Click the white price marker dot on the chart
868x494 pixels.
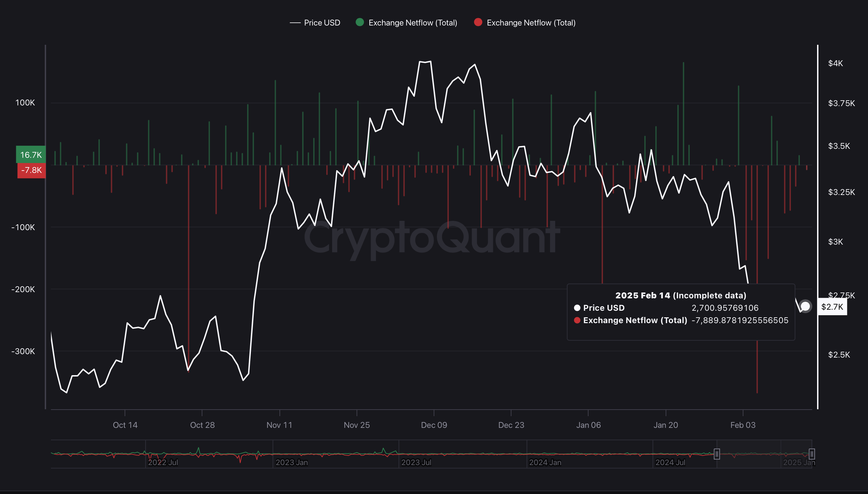pyautogui.click(x=805, y=306)
